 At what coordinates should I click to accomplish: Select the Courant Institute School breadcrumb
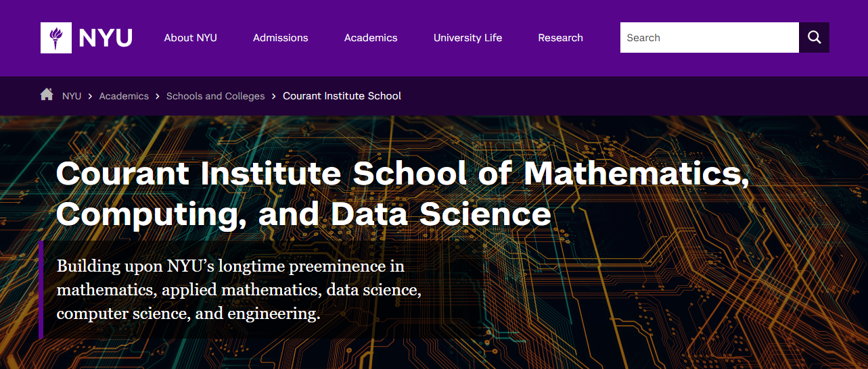pos(342,96)
